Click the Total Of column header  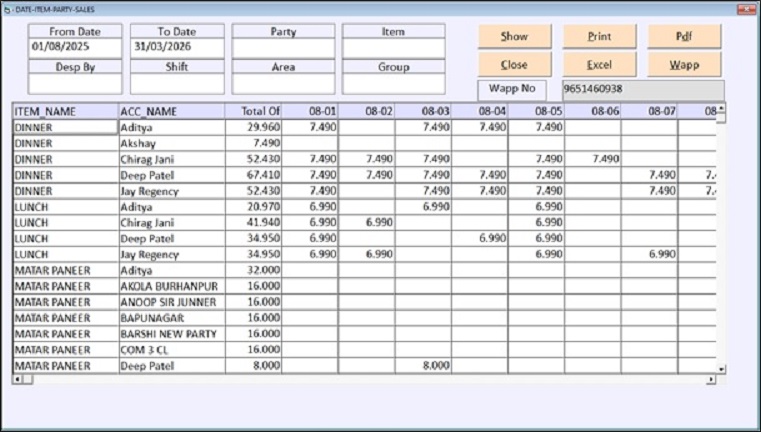pyautogui.click(x=253, y=112)
